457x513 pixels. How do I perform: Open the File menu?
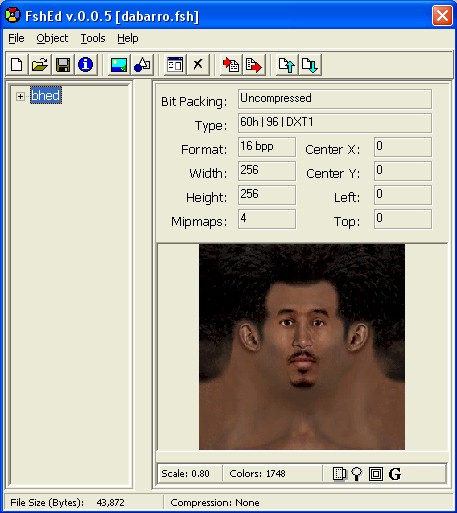point(16,38)
